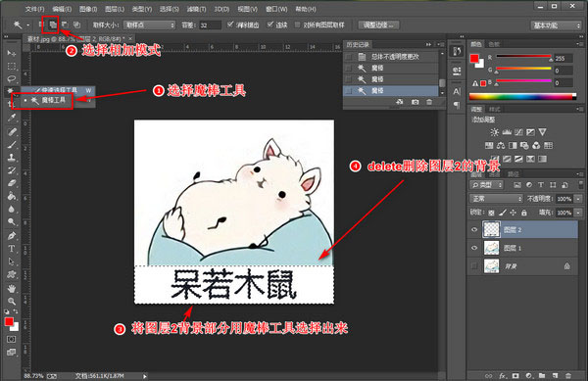The width and height of the screenshot is (588, 381).
Task: Open the 基本功能 workspace dropdown
Action: click(556, 25)
